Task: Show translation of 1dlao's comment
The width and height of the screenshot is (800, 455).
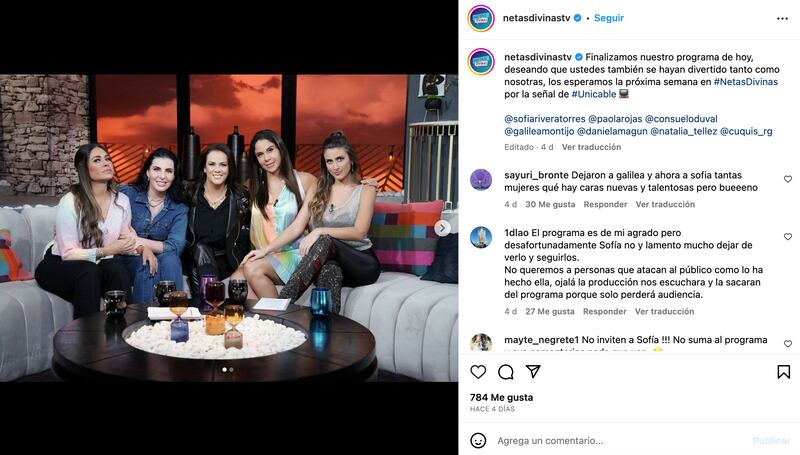Action: pyautogui.click(x=664, y=311)
